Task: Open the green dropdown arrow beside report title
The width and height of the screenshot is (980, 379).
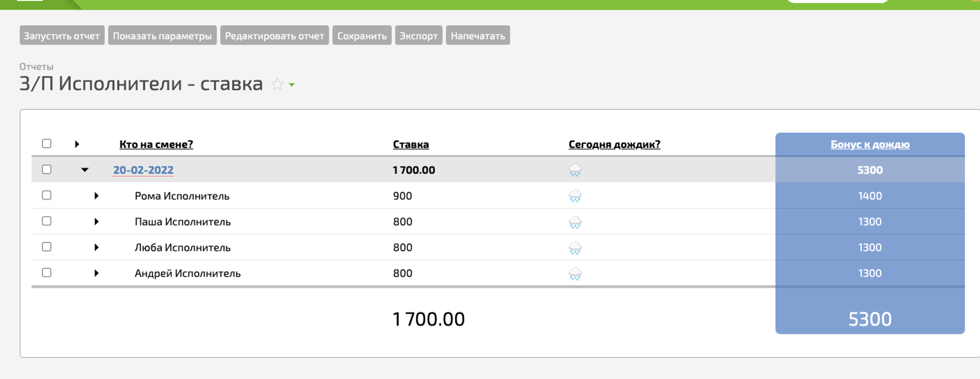Action: (x=292, y=85)
